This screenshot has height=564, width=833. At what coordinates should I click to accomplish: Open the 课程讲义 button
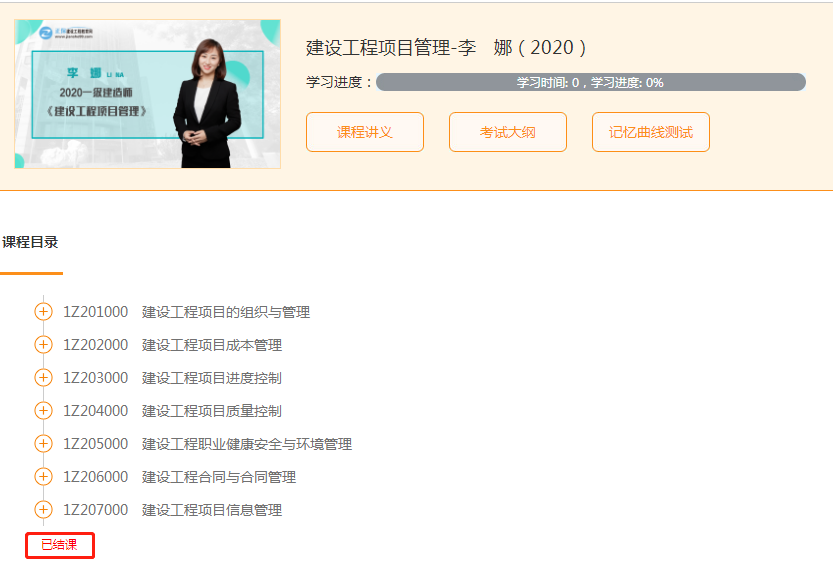point(365,132)
